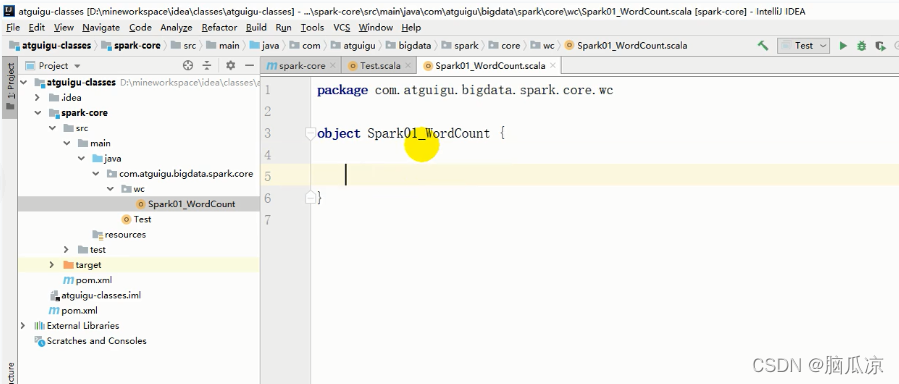Hide the Project panel with minus icon

[x=249, y=65]
